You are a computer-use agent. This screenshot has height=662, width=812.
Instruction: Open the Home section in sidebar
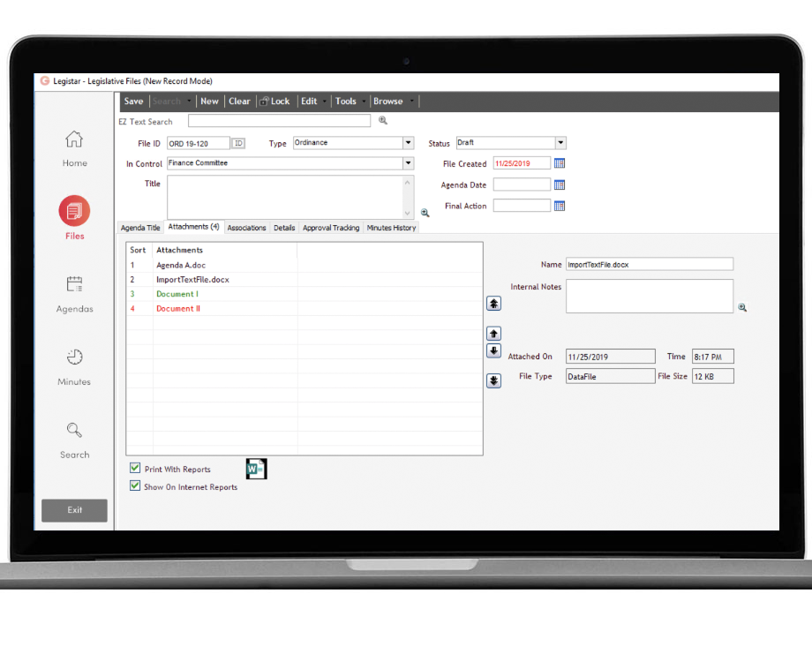click(x=74, y=148)
